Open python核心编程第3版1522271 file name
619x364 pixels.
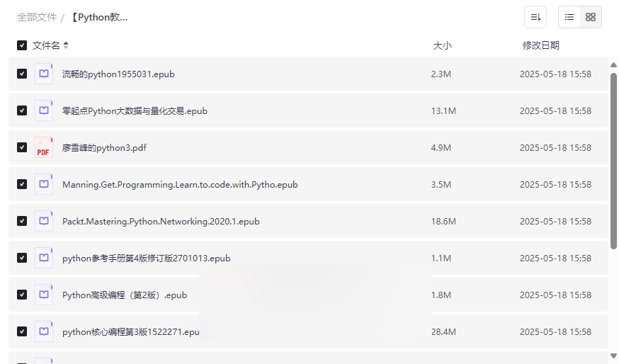click(x=130, y=332)
